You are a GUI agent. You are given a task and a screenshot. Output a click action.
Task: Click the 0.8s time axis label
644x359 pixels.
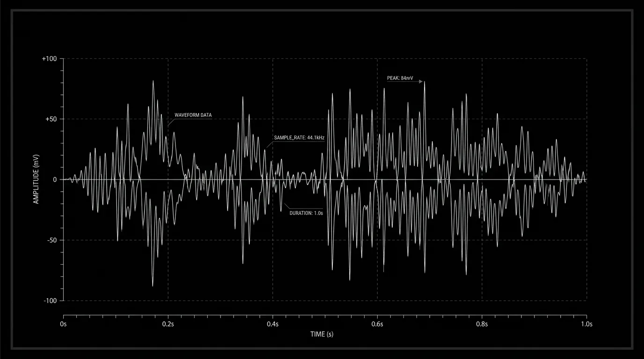click(x=482, y=323)
